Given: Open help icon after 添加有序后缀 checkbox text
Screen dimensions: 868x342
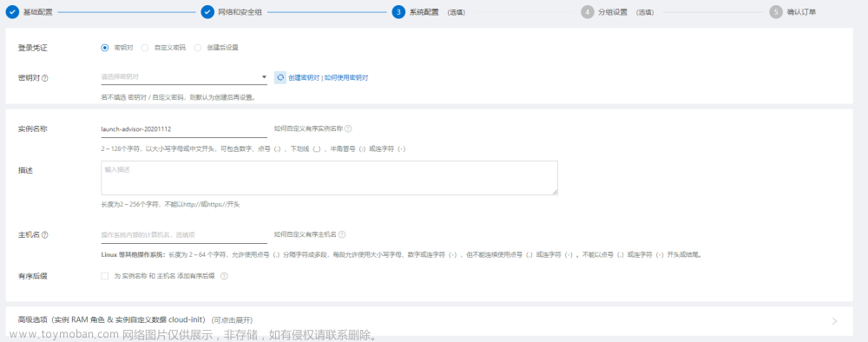Looking at the screenshot, I should click(224, 275).
